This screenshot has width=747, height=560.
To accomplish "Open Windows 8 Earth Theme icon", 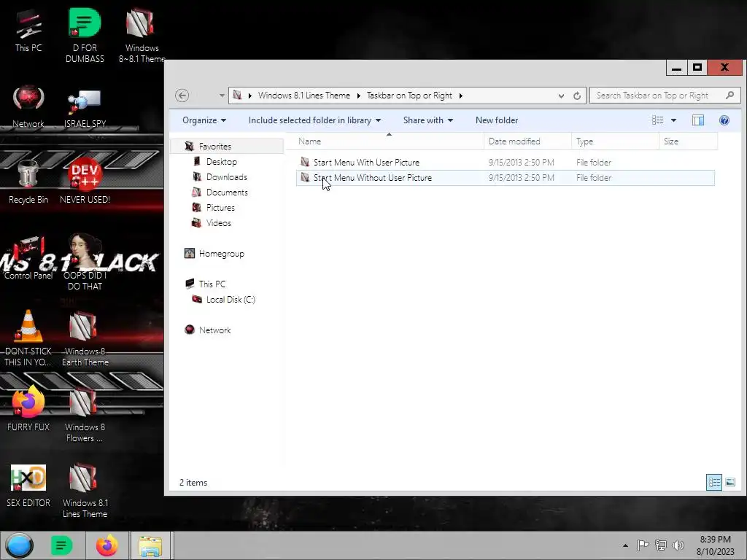I will click(85, 338).
